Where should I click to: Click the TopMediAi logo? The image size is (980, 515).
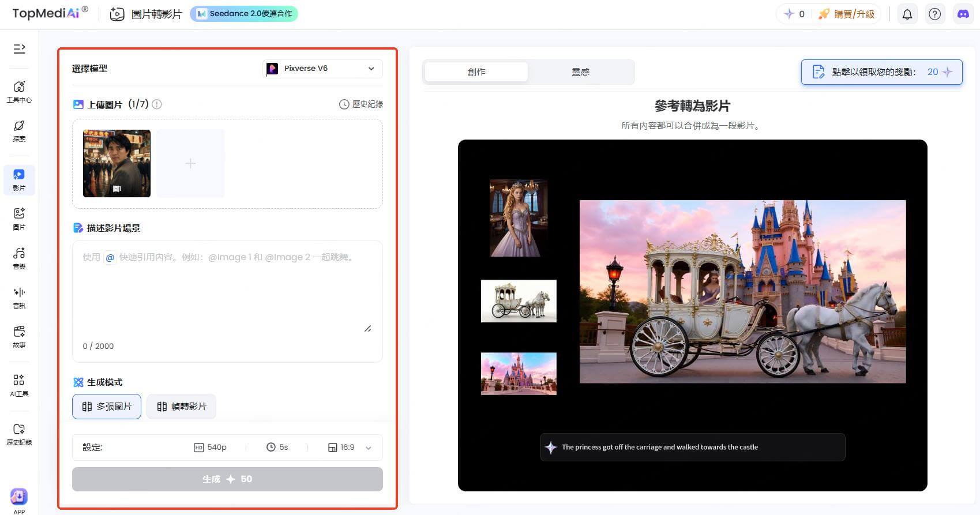(x=50, y=13)
